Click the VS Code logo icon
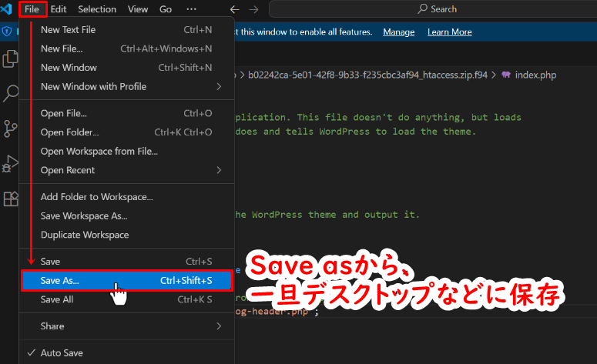Screen dimensions: 597x364 [x=8, y=9]
